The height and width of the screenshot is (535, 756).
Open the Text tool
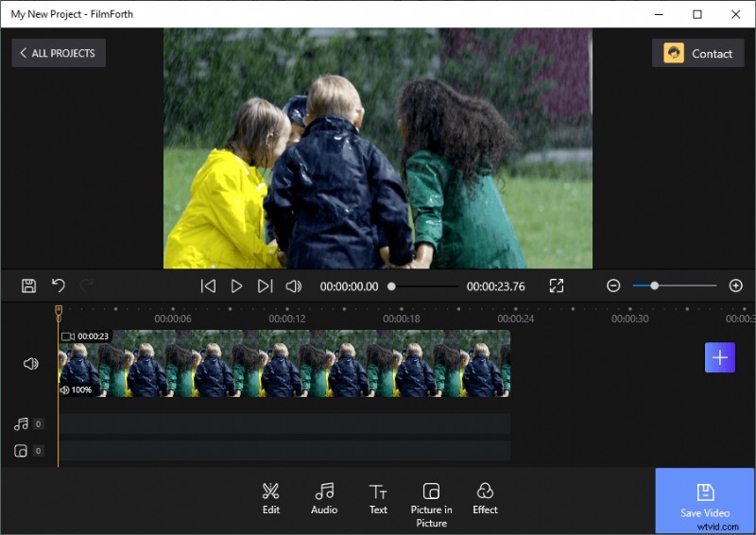[378, 499]
